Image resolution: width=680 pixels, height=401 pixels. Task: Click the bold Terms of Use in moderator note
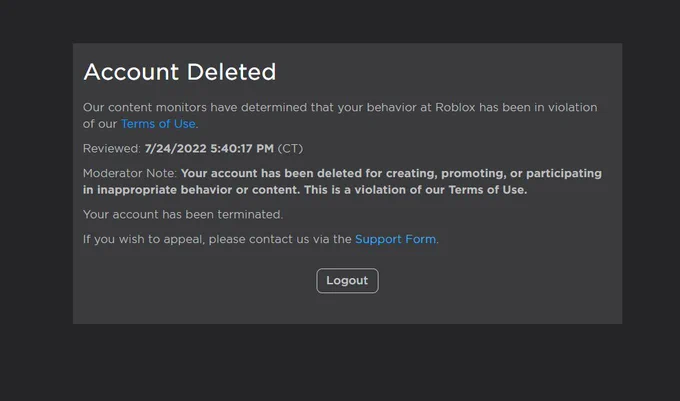(487, 190)
